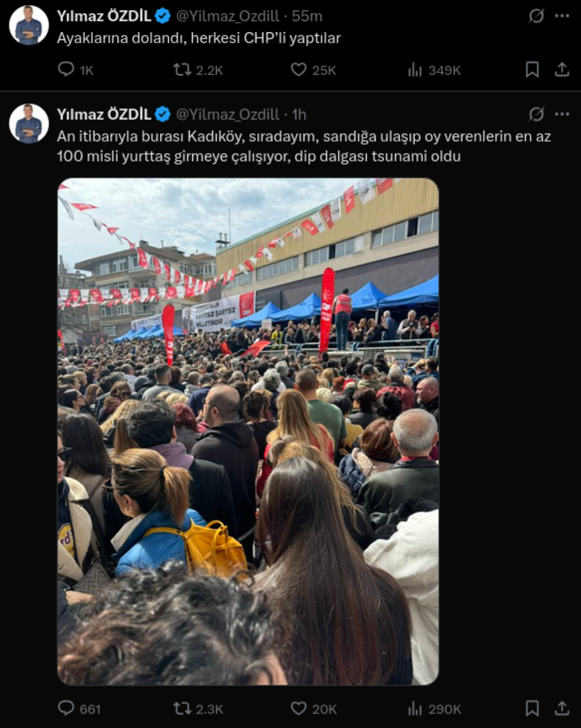
Task: Open Grok icon on the first tweet
Action: pos(536,16)
